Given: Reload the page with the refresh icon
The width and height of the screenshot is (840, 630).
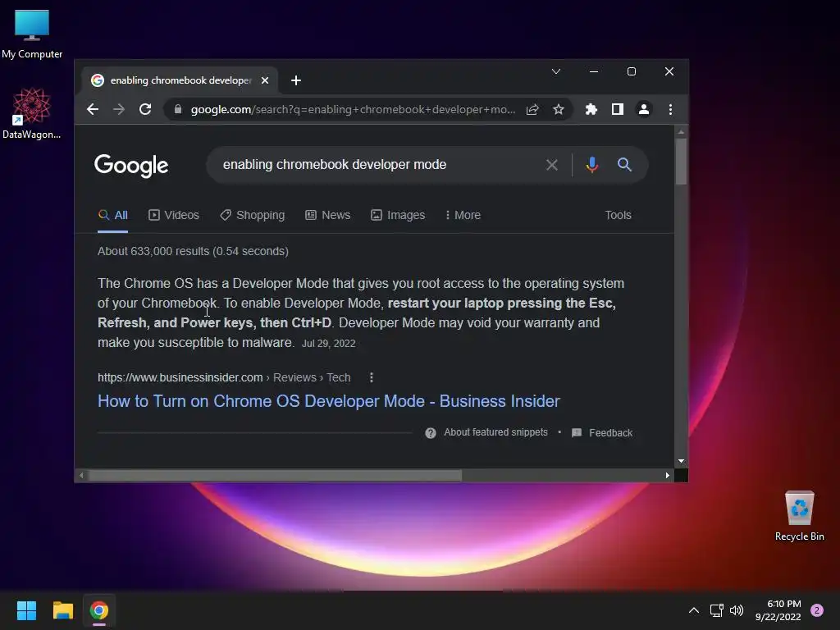Looking at the screenshot, I should [145, 109].
